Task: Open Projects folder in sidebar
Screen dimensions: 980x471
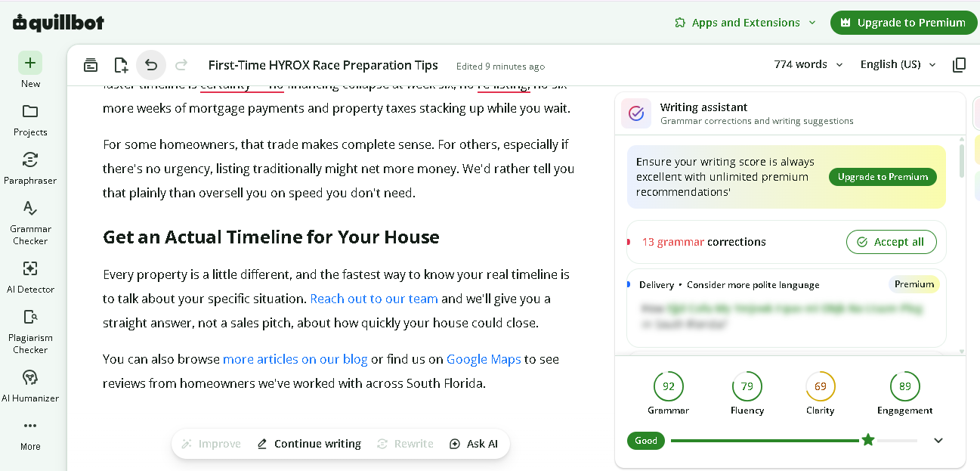Action: click(30, 119)
